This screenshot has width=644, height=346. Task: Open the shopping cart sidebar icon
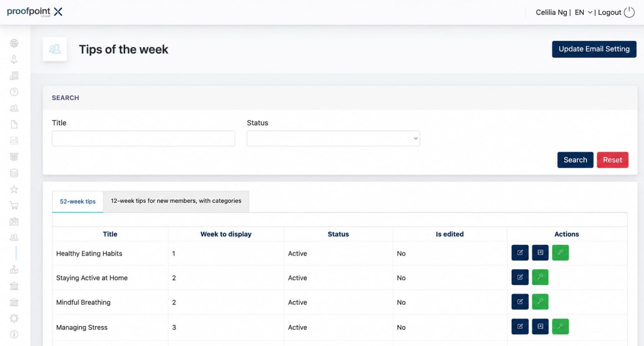coord(14,206)
